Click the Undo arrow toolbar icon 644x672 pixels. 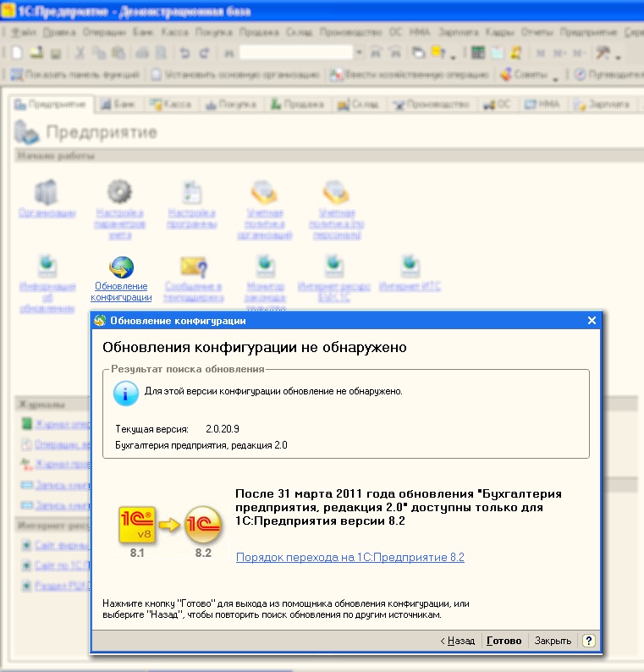(184, 53)
